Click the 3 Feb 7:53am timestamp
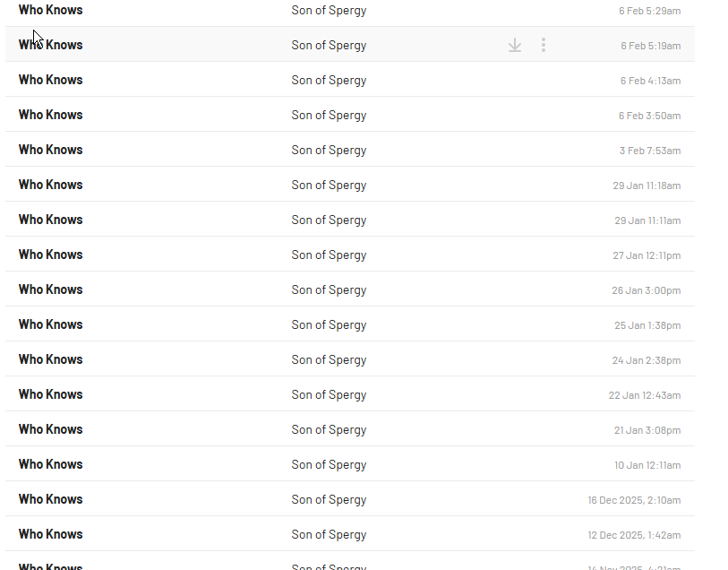 point(650,151)
